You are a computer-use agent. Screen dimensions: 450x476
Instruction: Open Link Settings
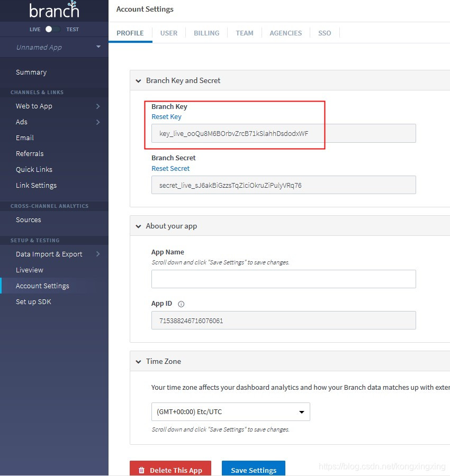click(x=36, y=185)
